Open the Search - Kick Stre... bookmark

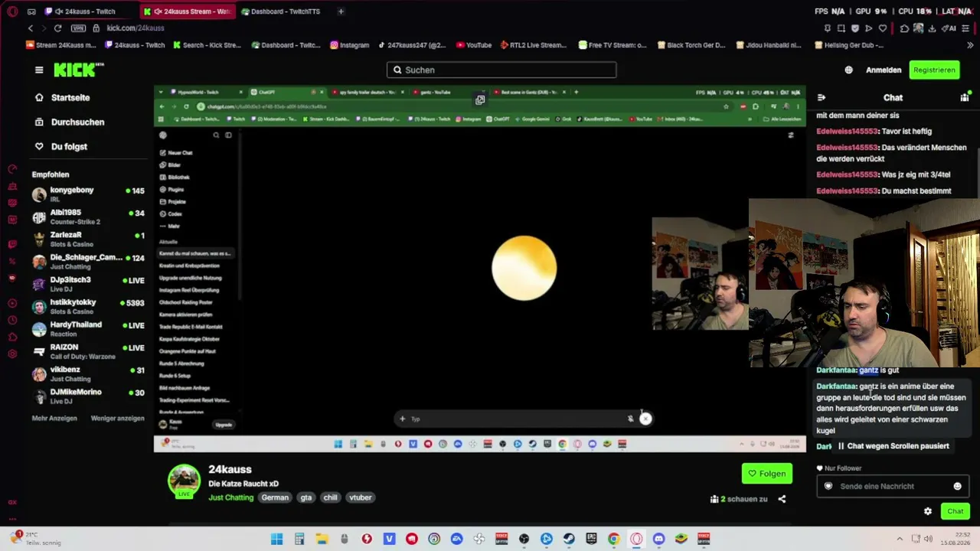[x=207, y=45]
